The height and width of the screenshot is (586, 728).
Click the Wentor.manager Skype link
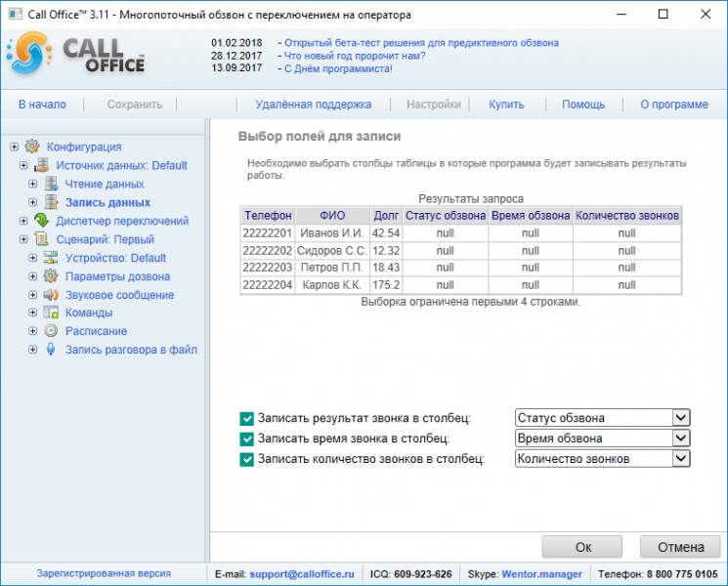coord(541,574)
